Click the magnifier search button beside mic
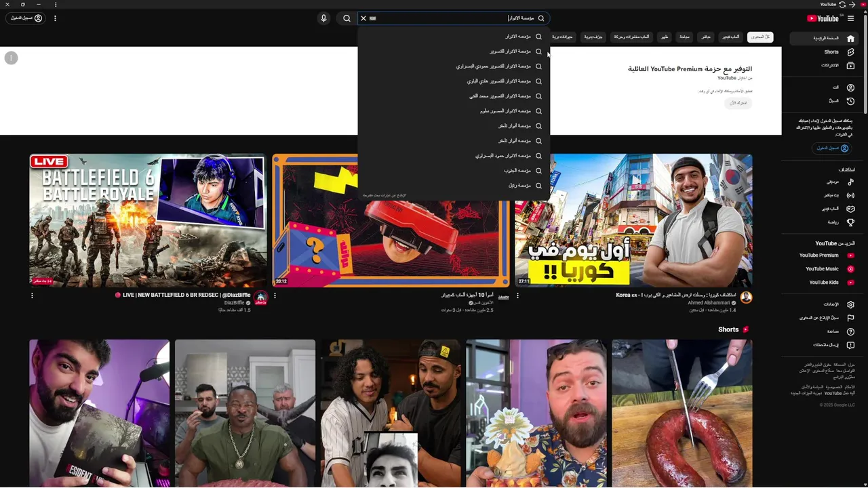This screenshot has height=488, width=868. coord(347,18)
